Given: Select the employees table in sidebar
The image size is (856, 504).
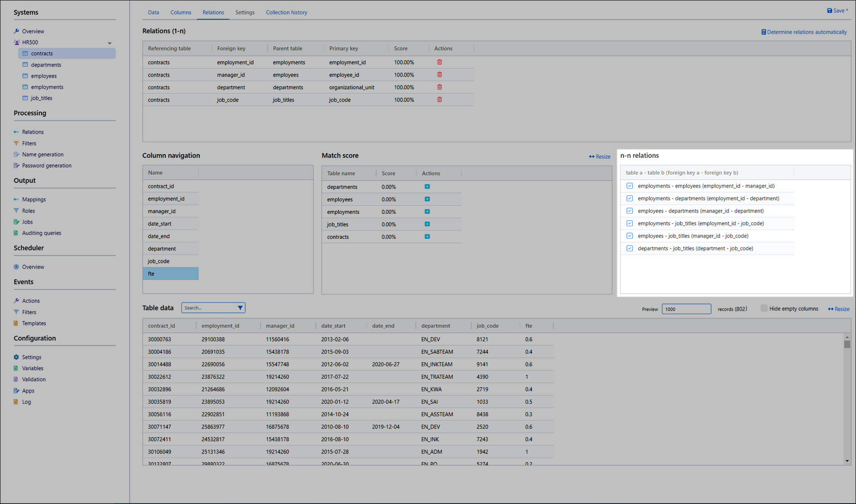Looking at the screenshot, I should pos(44,76).
